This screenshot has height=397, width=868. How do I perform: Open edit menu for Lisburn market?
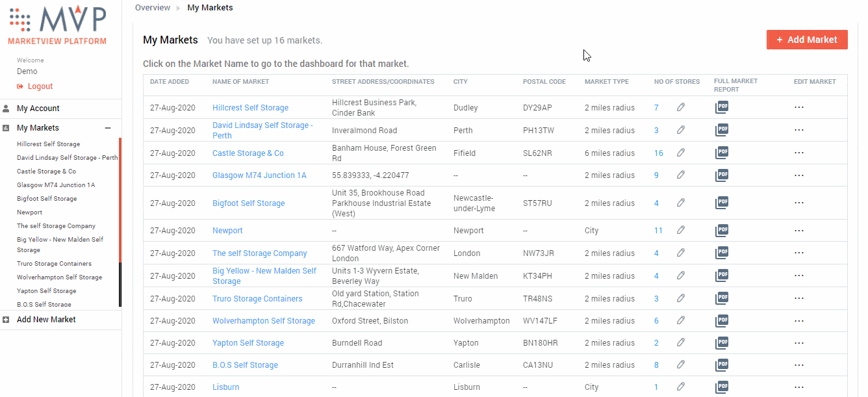(x=799, y=387)
